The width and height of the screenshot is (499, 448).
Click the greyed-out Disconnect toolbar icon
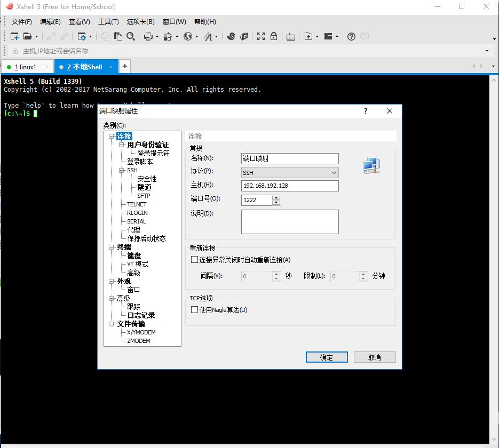pyautogui.click(x=64, y=37)
